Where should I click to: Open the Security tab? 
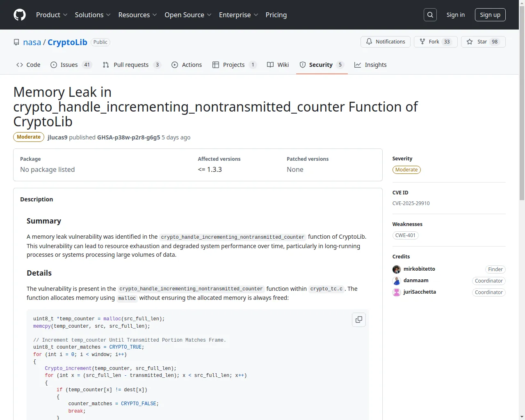(322, 65)
